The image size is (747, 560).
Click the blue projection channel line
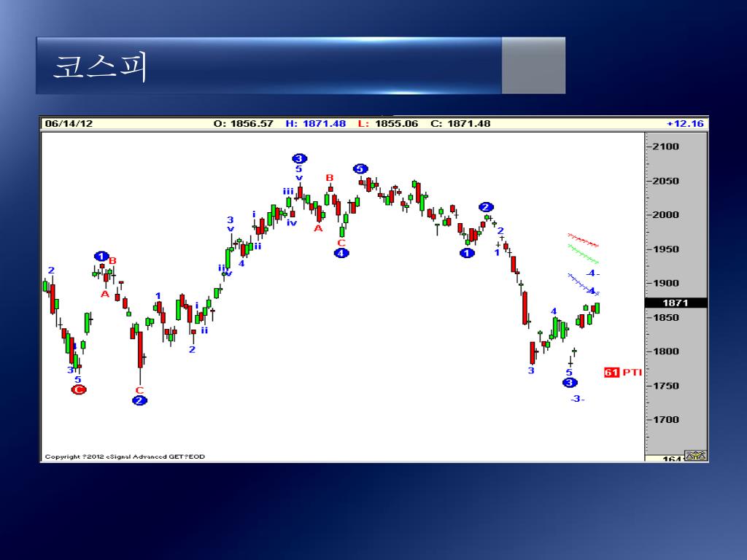pyautogui.click(x=583, y=284)
